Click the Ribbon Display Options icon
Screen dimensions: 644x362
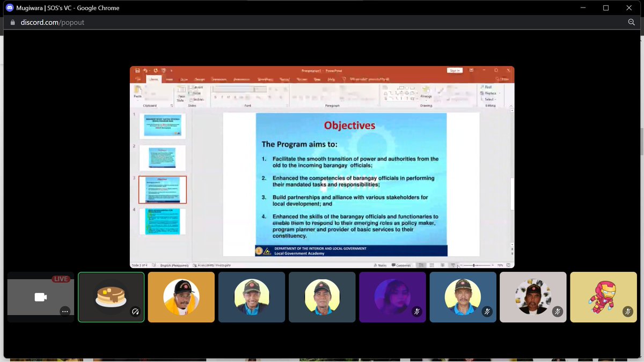point(471,70)
